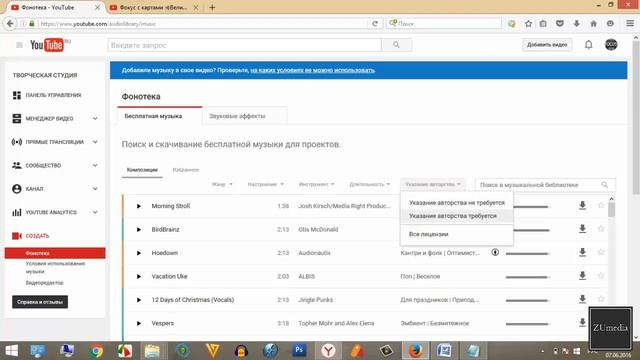The image size is (640, 360).
Task: Add Morning Stroll to favorites star
Action: (x=600, y=205)
